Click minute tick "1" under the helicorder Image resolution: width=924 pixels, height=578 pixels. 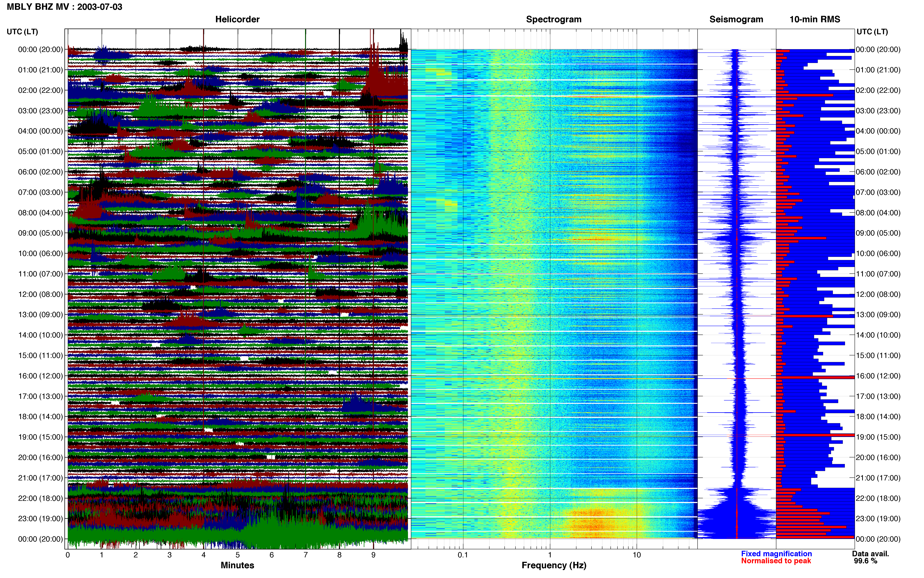[102, 555]
